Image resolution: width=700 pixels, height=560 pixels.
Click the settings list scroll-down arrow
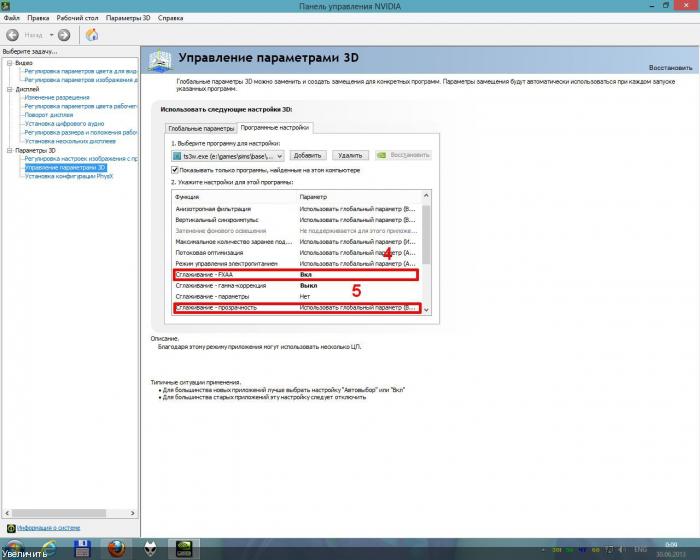pyautogui.click(x=426, y=309)
